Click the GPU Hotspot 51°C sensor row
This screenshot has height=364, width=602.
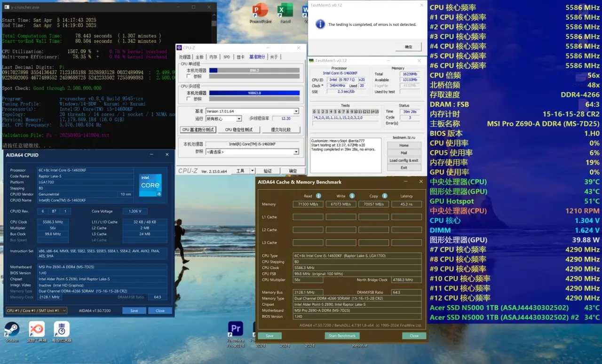pos(515,201)
